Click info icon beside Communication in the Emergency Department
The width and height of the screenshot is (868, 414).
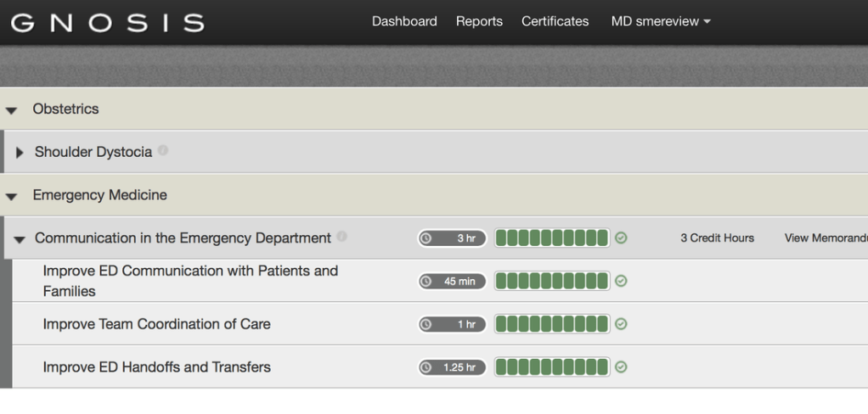(342, 238)
